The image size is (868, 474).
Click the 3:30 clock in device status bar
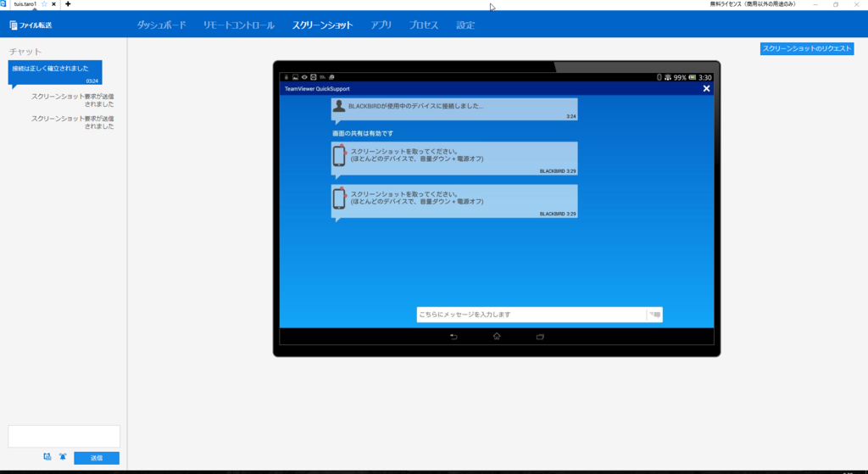pos(704,77)
